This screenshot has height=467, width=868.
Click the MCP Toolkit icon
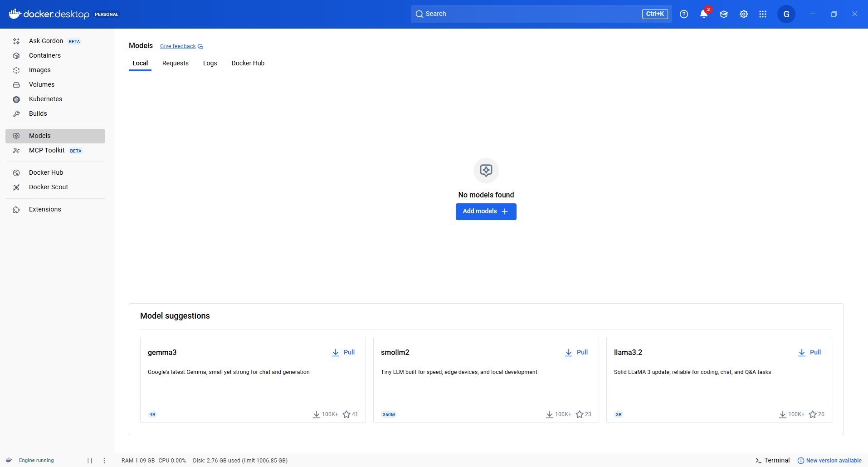[16, 151]
